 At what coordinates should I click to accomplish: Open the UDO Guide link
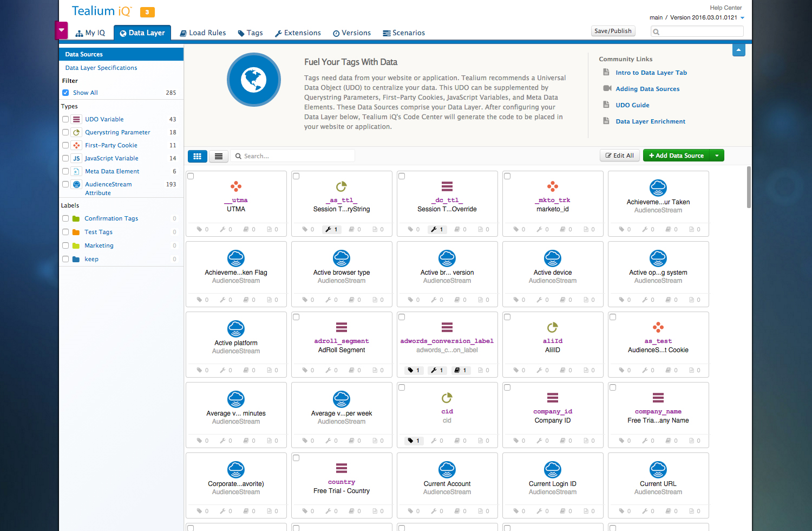point(632,105)
